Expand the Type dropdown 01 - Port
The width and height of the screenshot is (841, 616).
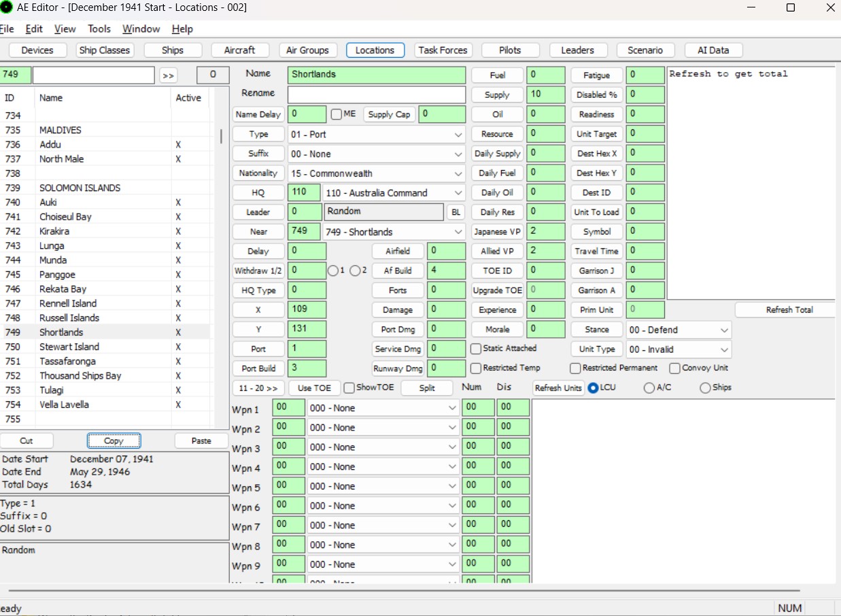(x=377, y=135)
